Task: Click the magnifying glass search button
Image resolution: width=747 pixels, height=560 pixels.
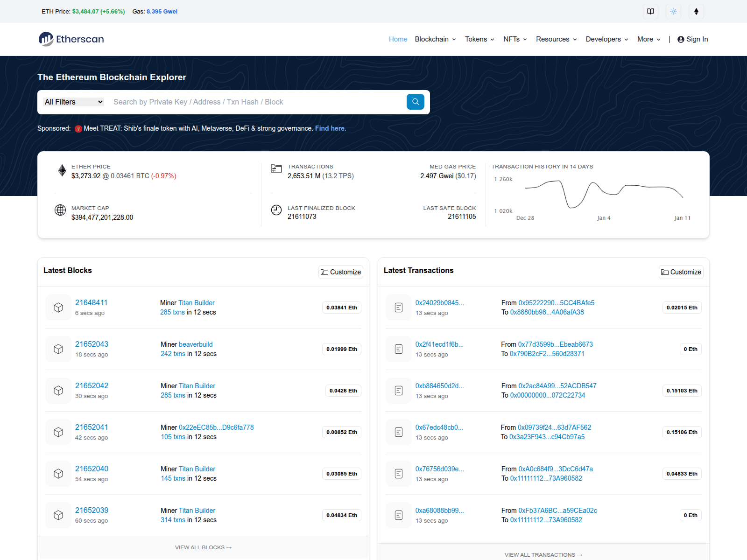Action: pos(415,102)
